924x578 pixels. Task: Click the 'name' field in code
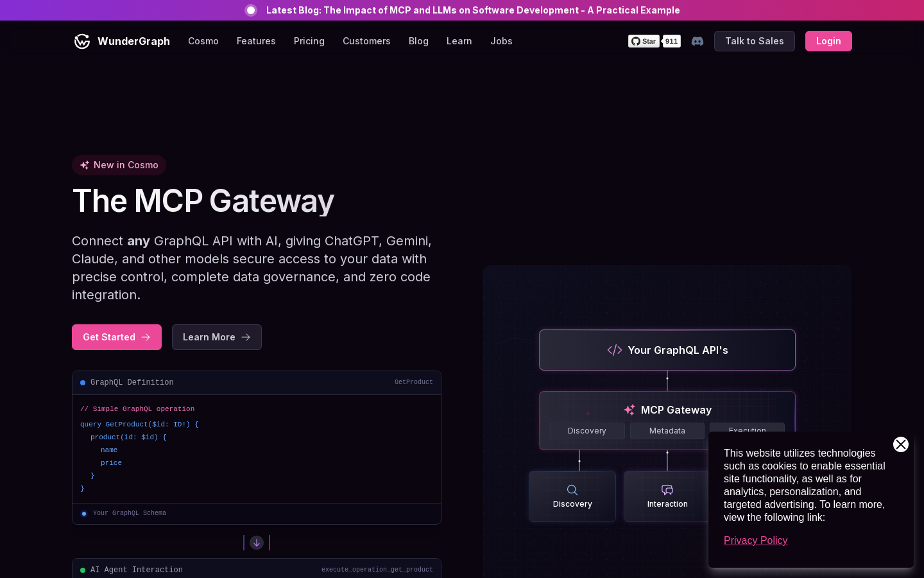click(x=109, y=450)
